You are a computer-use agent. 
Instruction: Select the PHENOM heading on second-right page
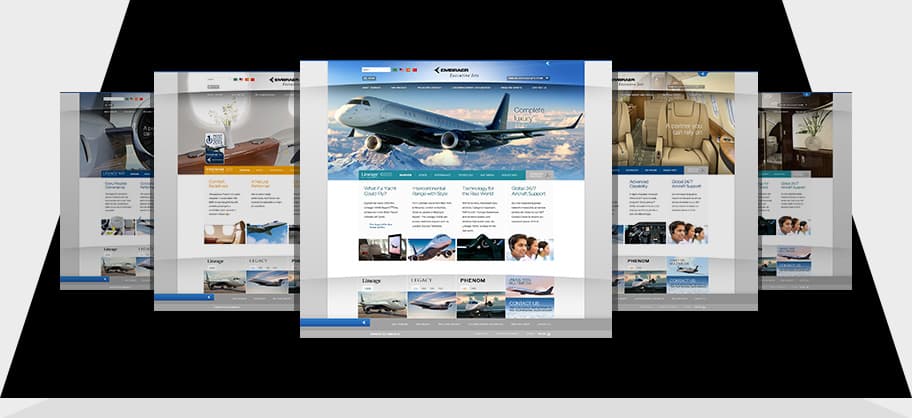[638, 262]
